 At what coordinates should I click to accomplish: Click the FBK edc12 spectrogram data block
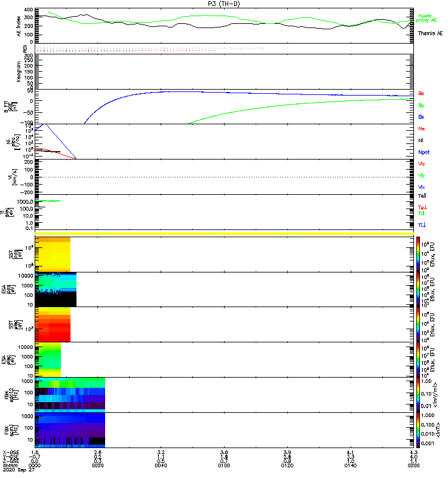(70, 395)
